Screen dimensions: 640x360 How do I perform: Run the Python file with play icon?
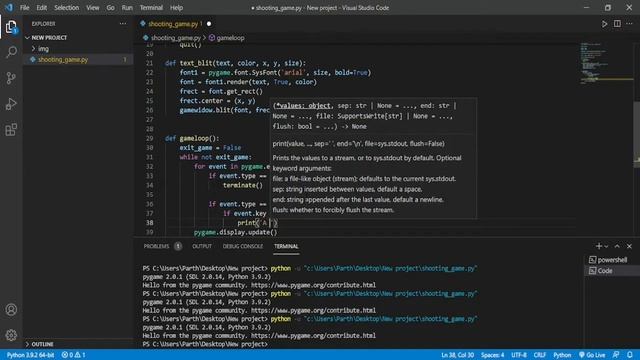(604, 24)
